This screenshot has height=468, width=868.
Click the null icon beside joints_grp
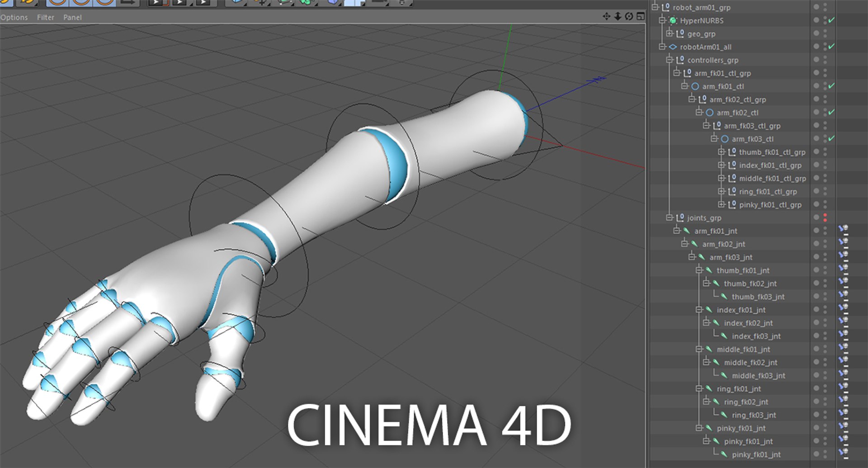tap(680, 217)
